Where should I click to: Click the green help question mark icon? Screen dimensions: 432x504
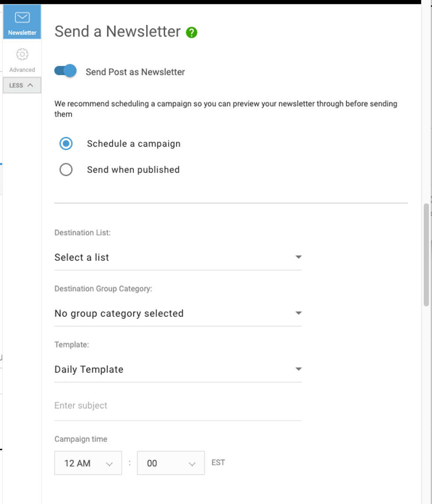(x=191, y=33)
